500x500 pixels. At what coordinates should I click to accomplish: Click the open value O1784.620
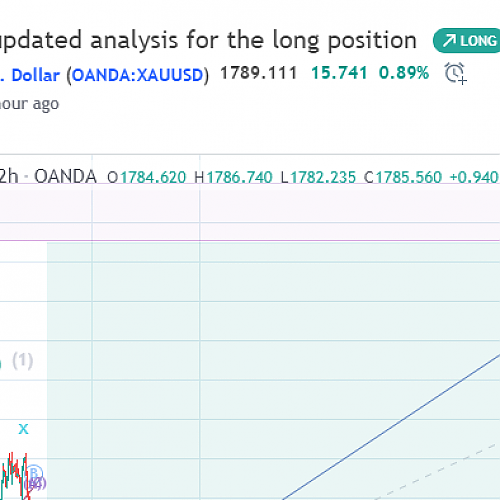click(x=146, y=177)
